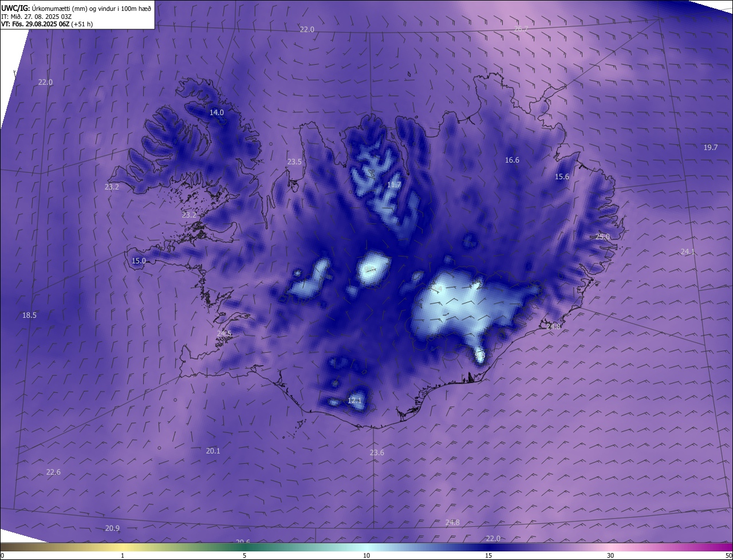Click the 15 tick label on the colour scale
Screen dimensions: 733x560
point(488,555)
